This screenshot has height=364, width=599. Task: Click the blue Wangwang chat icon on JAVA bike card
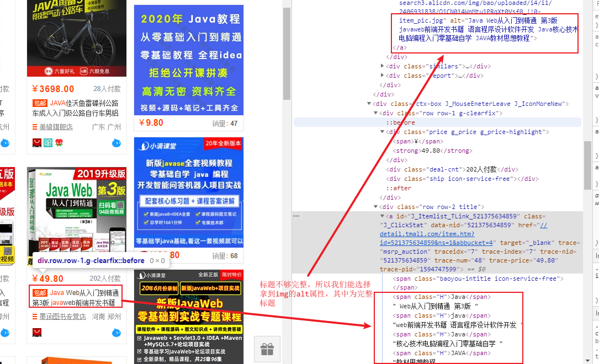[116, 143]
